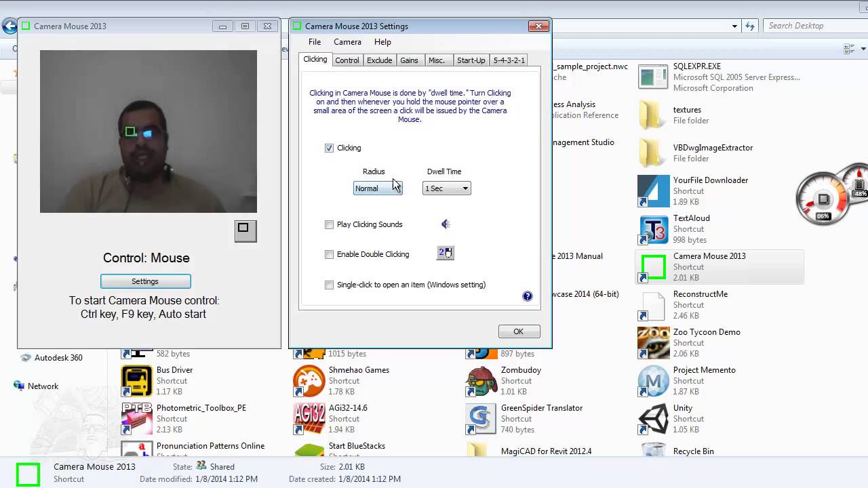Click the webcam video feed in Camera Mouse

tap(149, 131)
